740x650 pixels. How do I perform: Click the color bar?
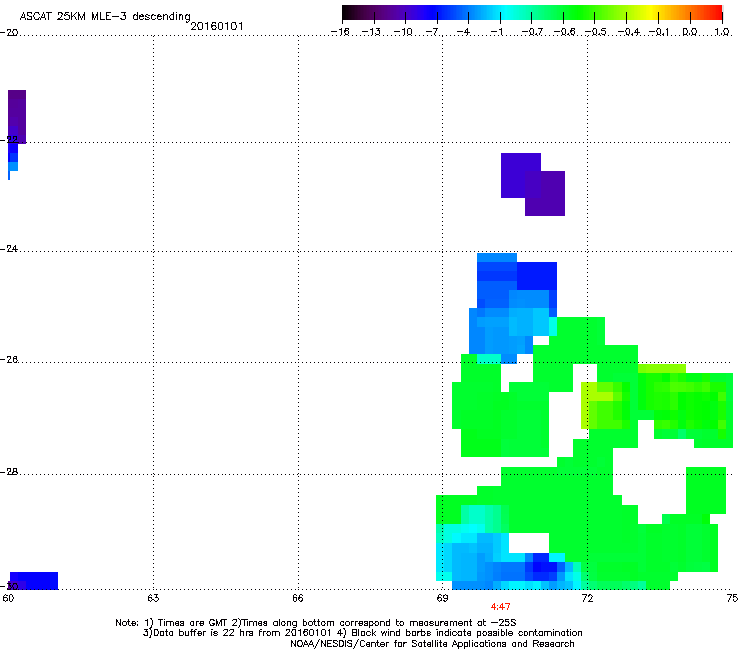[532, 13]
